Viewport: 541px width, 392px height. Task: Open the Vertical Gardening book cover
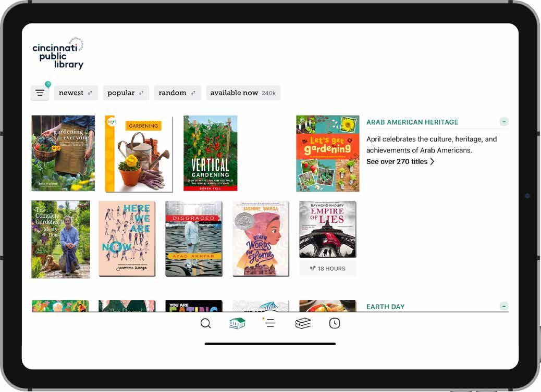(211, 153)
